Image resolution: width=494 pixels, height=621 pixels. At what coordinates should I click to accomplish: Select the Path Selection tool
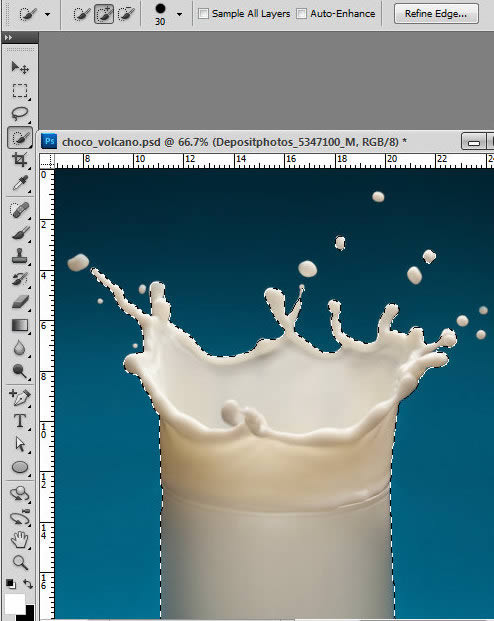[20, 444]
